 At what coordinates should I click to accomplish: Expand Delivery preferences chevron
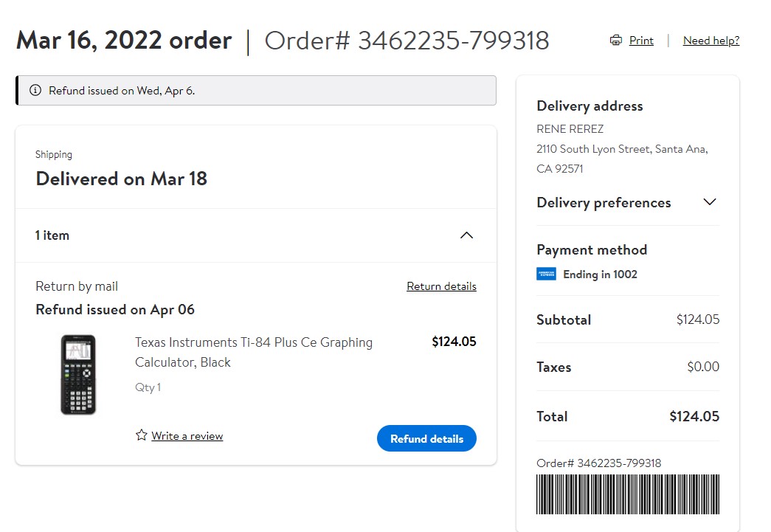pyautogui.click(x=710, y=202)
